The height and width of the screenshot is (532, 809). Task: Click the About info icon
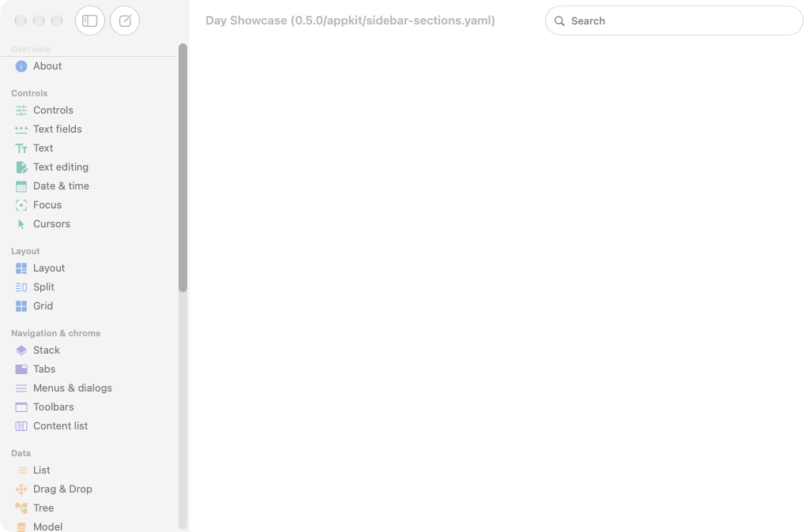[21, 66]
